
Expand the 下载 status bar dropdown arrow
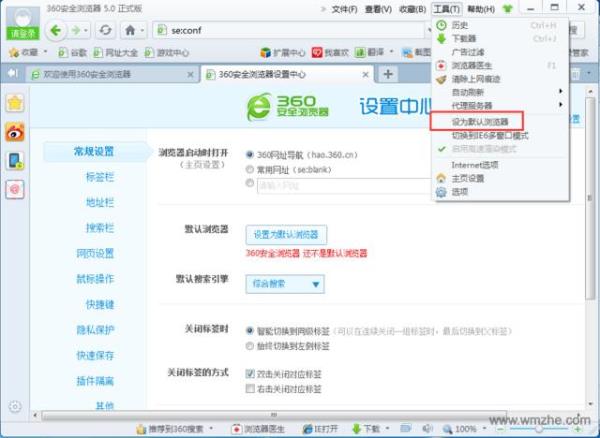(387, 428)
